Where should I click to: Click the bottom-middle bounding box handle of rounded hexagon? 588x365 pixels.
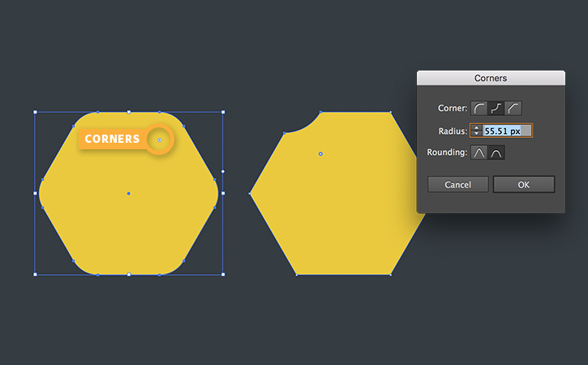[x=129, y=275]
